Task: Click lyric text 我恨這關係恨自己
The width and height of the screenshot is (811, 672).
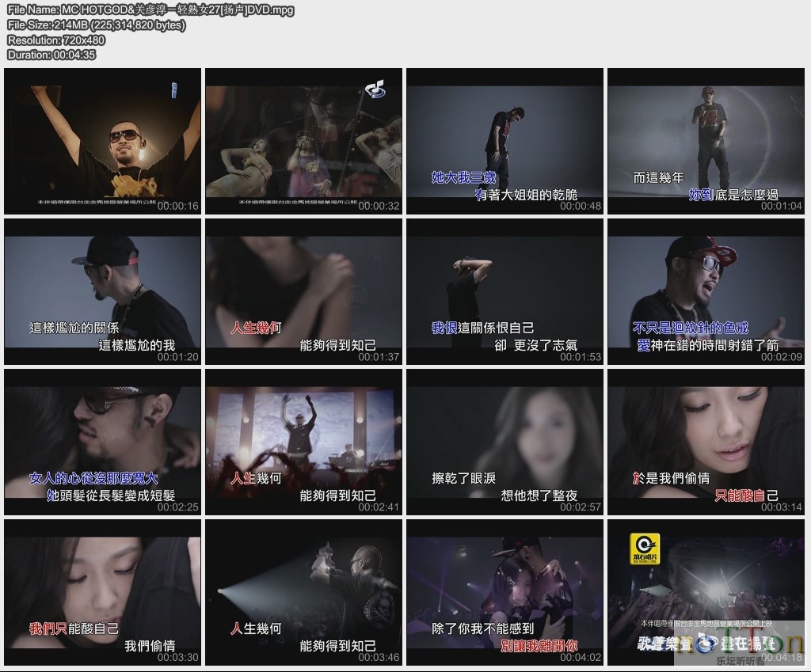Action: coord(482,328)
